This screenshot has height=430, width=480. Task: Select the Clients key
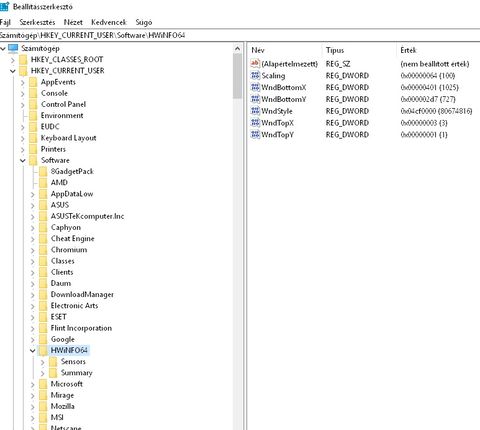click(62, 272)
